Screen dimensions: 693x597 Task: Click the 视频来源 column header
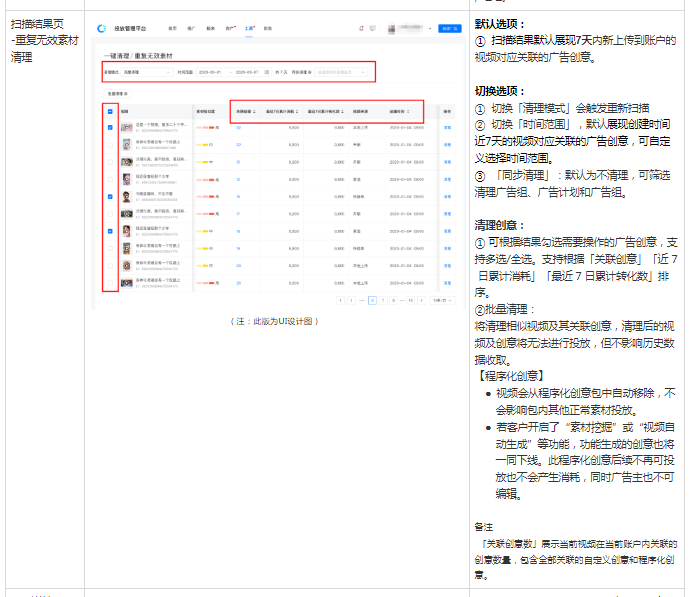360,111
